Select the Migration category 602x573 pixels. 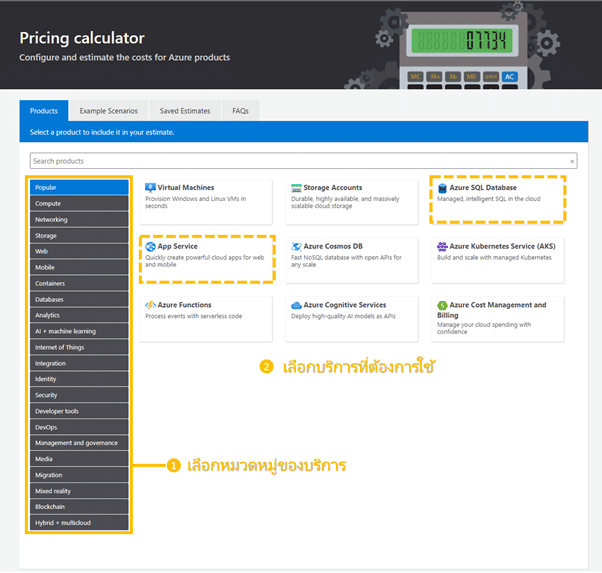coord(79,475)
